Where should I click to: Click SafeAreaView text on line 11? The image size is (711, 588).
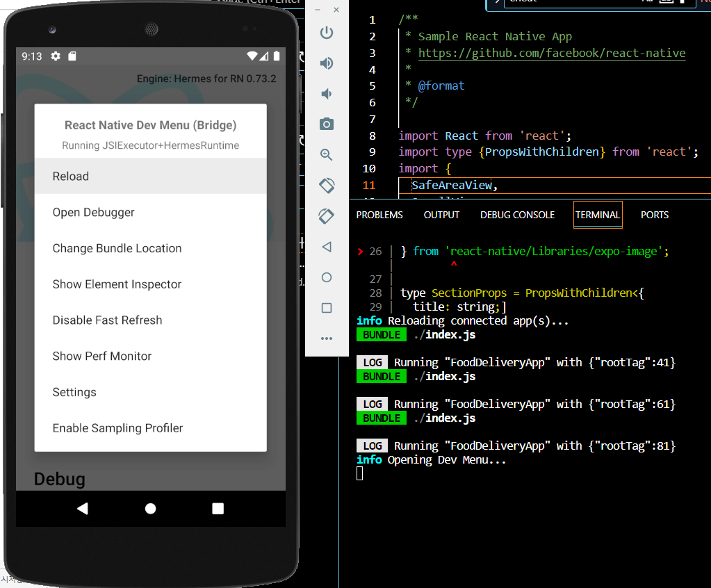tap(452, 185)
